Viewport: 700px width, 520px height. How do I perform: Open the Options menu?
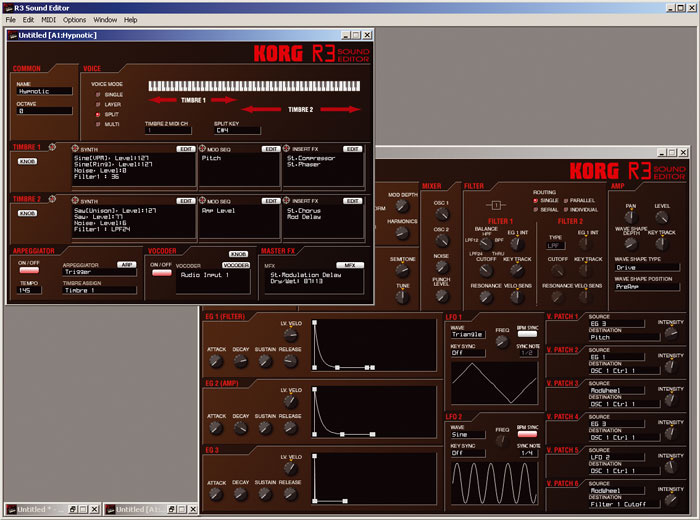pyautogui.click(x=74, y=20)
